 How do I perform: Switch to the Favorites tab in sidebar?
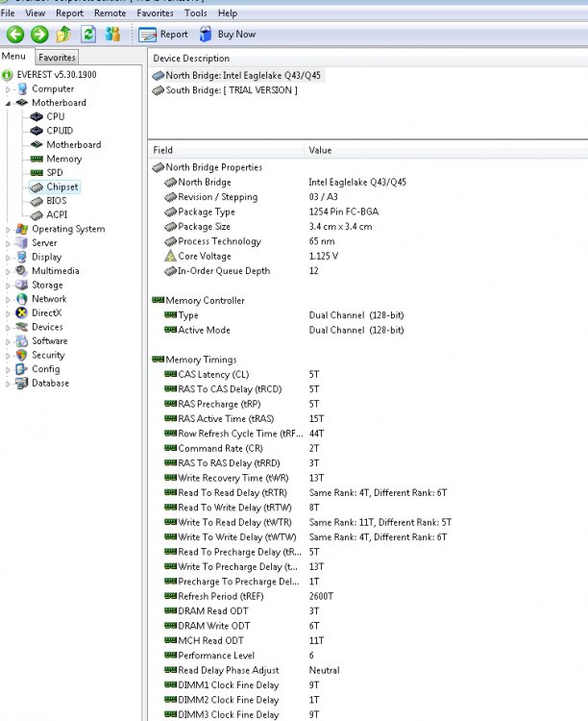point(57,58)
